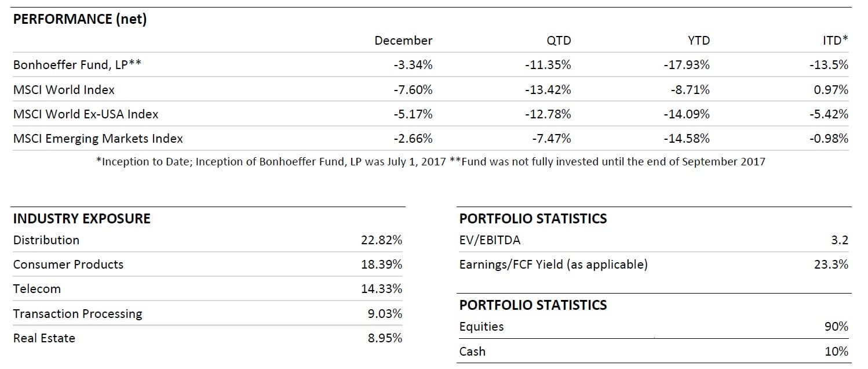Click the Transaction Processing label
Screen dimensions: 868x369
click(78, 314)
